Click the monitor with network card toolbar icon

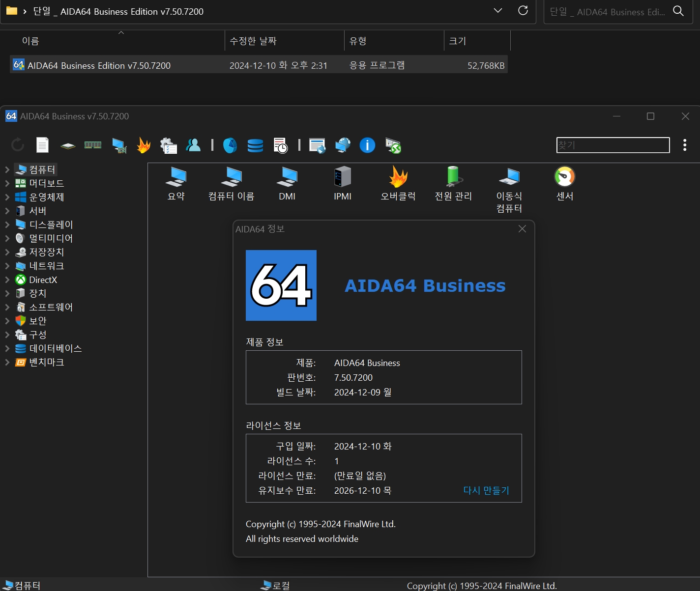click(x=119, y=145)
